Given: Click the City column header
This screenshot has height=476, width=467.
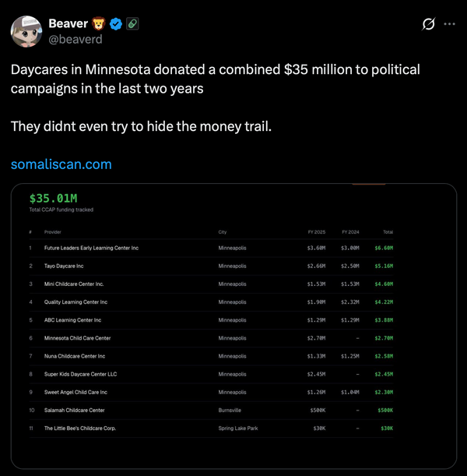Looking at the screenshot, I should 223,232.
